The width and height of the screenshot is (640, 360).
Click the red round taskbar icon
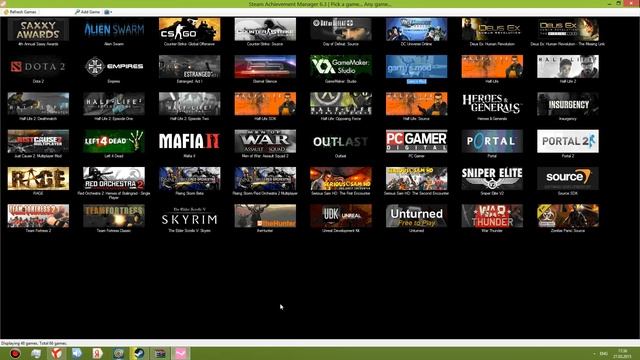pyautogui.click(x=15, y=353)
